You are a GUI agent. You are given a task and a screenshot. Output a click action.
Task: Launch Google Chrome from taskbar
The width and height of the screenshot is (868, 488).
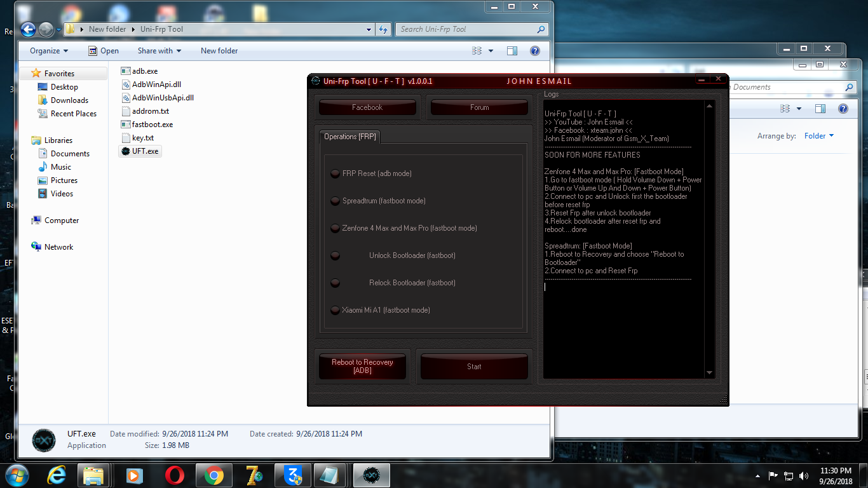tap(214, 475)
